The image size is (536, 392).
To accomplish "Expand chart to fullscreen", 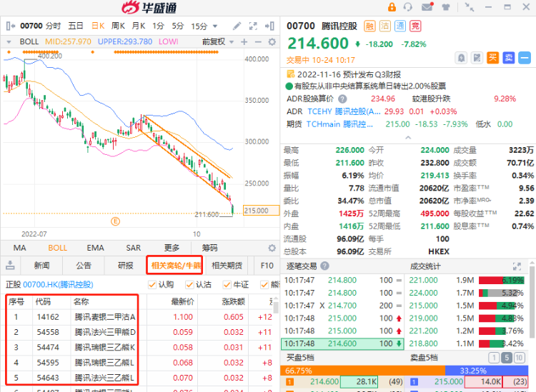I will [253, 26].
